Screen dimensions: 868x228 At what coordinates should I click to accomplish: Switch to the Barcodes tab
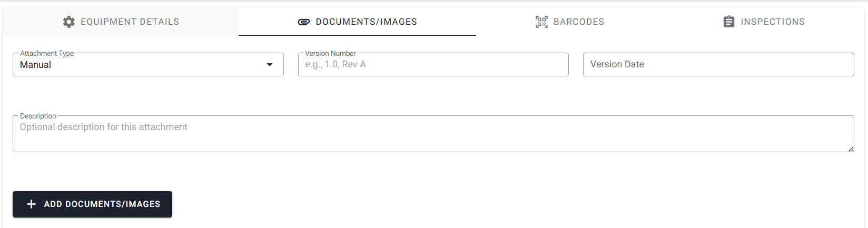pyautogui.click(x=578, y=22)
